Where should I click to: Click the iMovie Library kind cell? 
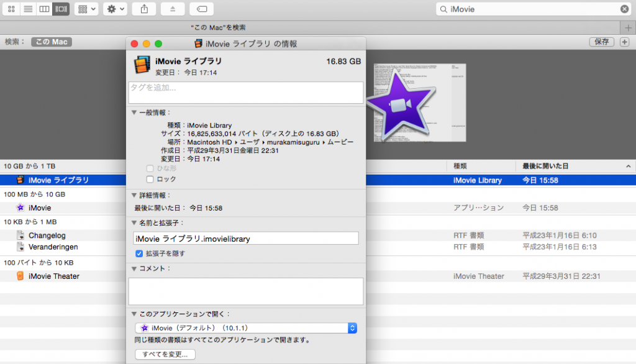[478, 180]
